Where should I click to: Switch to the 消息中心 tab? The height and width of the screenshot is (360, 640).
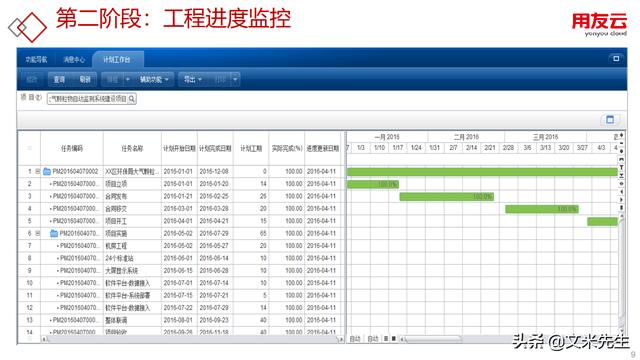click(74, 60)
